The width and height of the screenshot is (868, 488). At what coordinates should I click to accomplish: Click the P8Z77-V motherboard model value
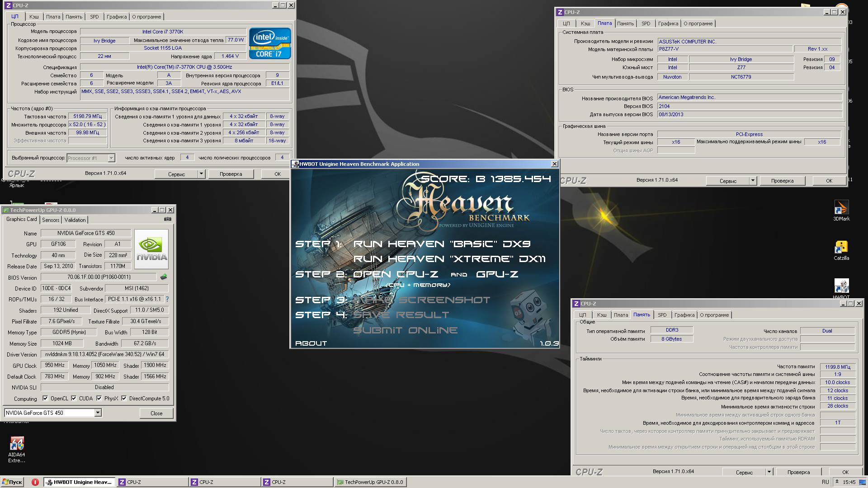pyautogui.click(x=725, y=49)
